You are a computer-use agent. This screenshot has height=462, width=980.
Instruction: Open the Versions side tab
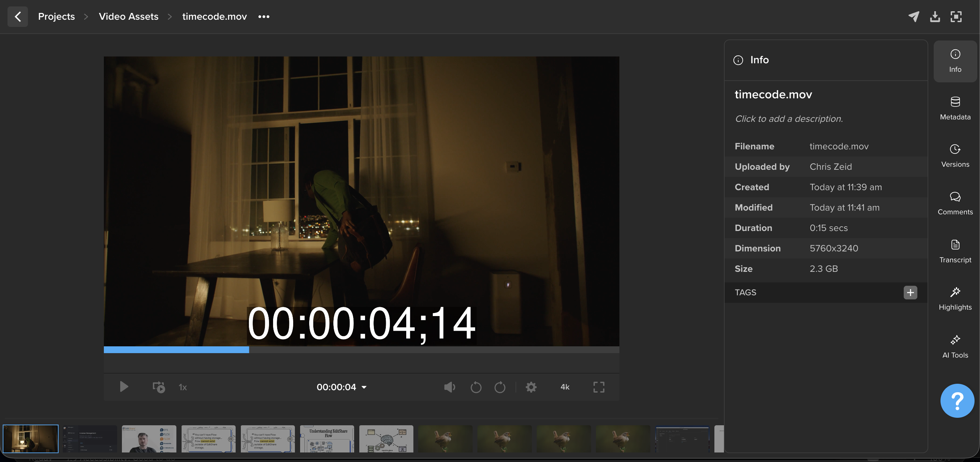coord(955,156)
